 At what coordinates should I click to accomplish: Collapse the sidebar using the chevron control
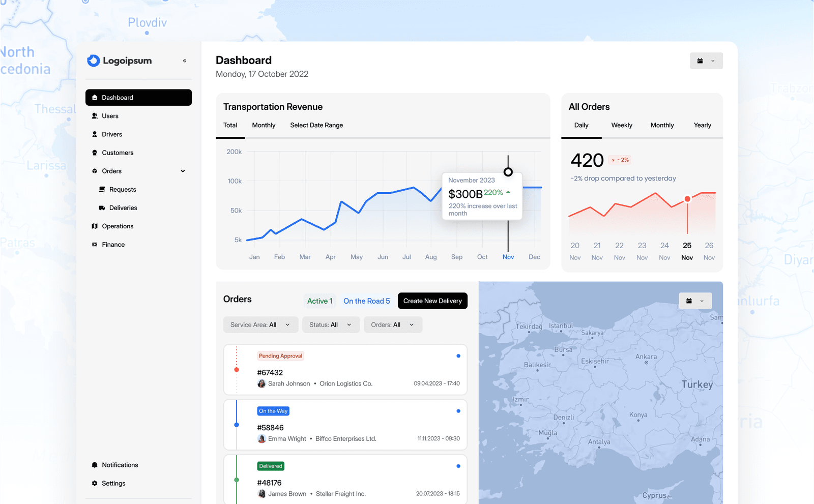(x=184, y=60)
